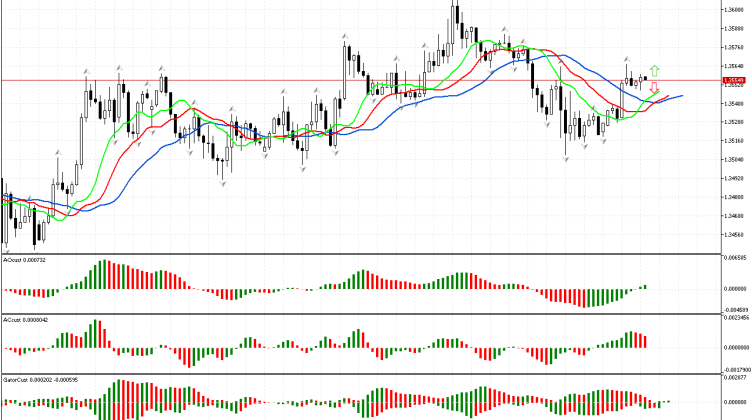Click the green up arrow signal
Image resolution: width=752 pixels, height=420 pixels.
tap(654, 69)
